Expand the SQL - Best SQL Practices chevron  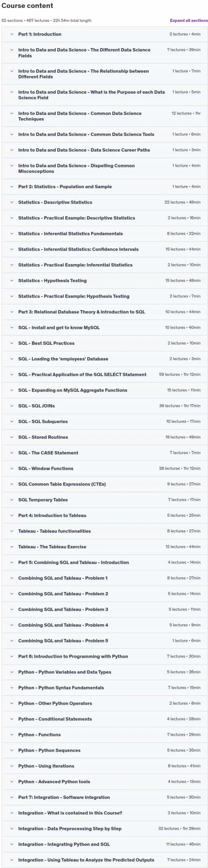[x=12, y=343]
